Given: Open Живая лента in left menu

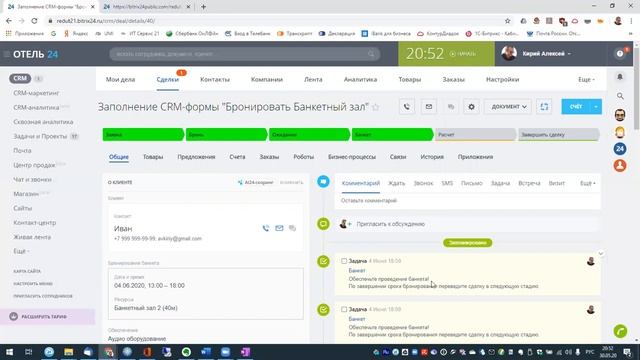Looking at the screenshot, I should (32, 237).
